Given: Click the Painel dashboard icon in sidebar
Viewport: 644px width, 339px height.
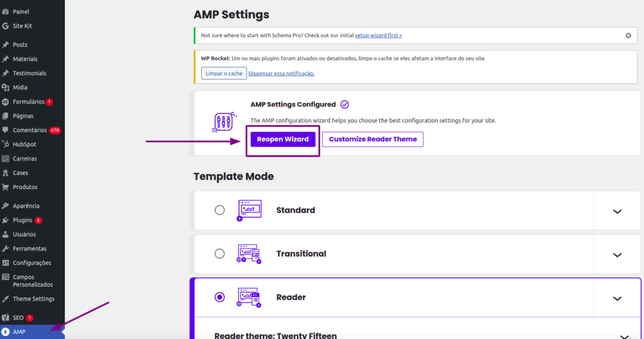Looking at the screenshot, I should [5, 11].
